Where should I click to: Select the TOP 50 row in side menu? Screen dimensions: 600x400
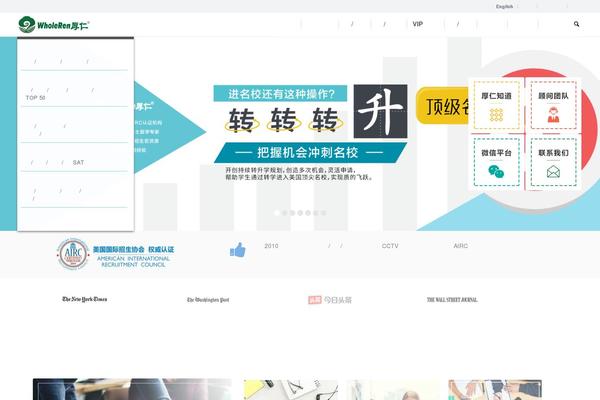[x=75, y=94]
